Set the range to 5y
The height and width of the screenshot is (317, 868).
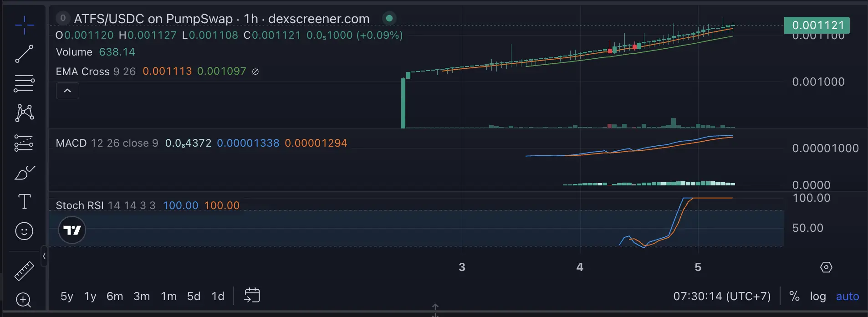(67, 296)
